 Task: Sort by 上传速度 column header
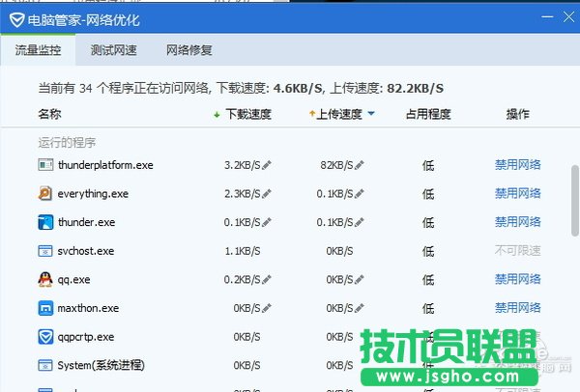[339, 114]
